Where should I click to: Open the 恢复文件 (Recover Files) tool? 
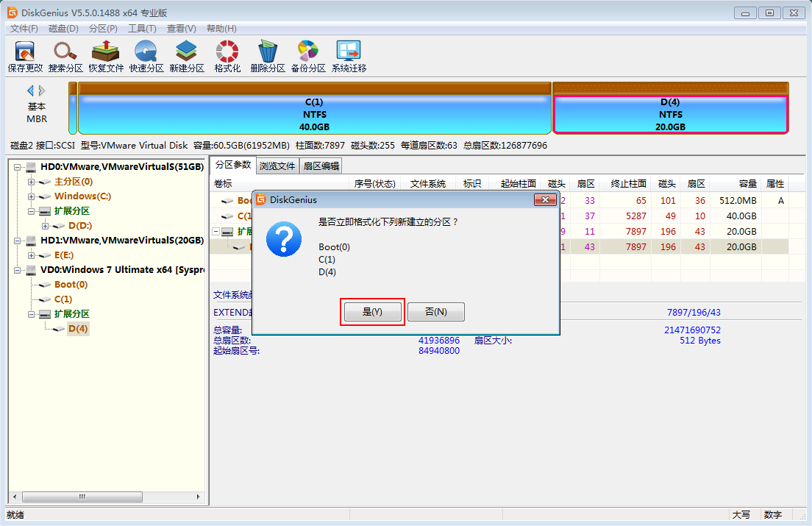pos(106,56)
